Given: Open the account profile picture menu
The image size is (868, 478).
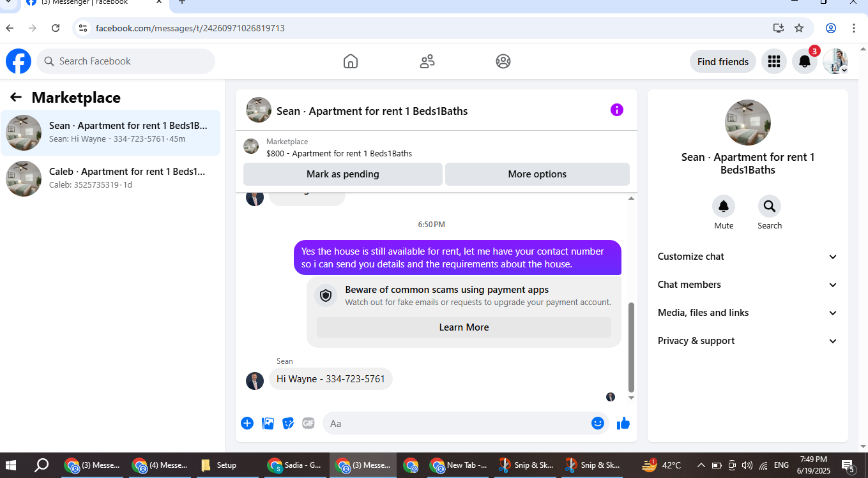Looking at the screenshot, I should pyautogui.click(x=835, y=61).
